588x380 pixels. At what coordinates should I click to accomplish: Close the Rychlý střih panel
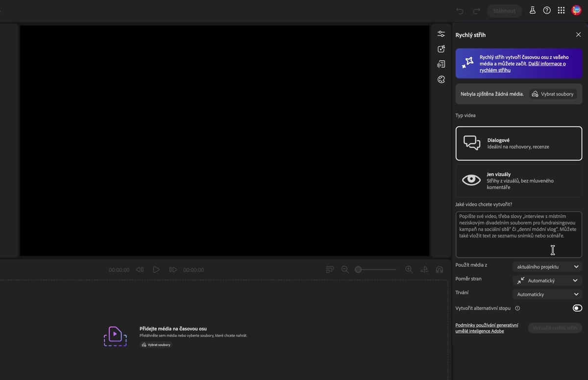point(578,35)
